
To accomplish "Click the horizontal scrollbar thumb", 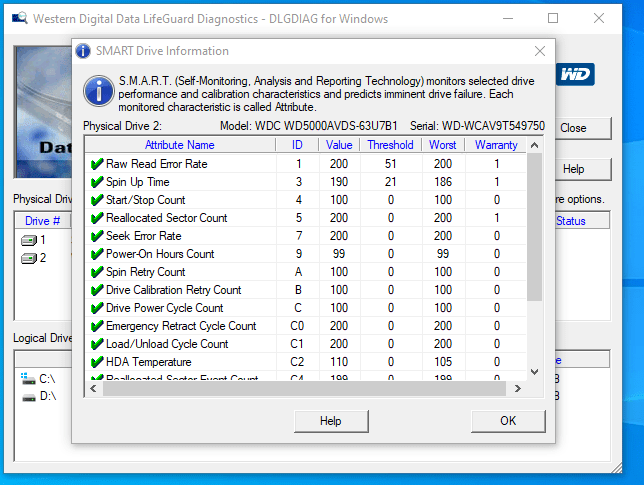I will click(x=304, y=388).
